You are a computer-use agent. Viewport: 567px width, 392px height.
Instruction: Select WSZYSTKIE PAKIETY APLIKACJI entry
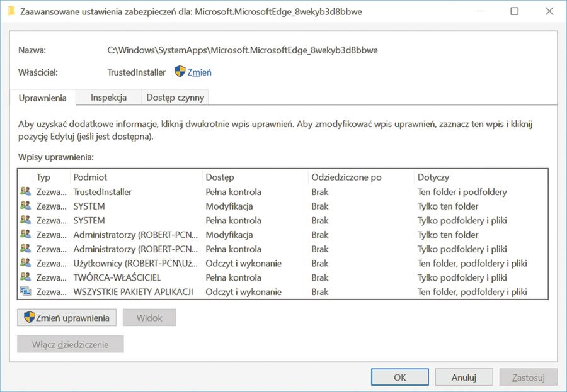coord(283,291)
